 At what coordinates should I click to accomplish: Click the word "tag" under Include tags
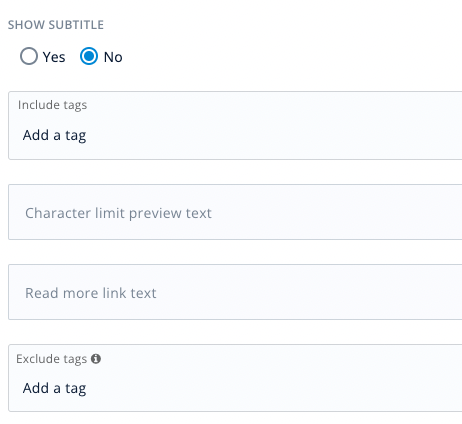[76, 136]
